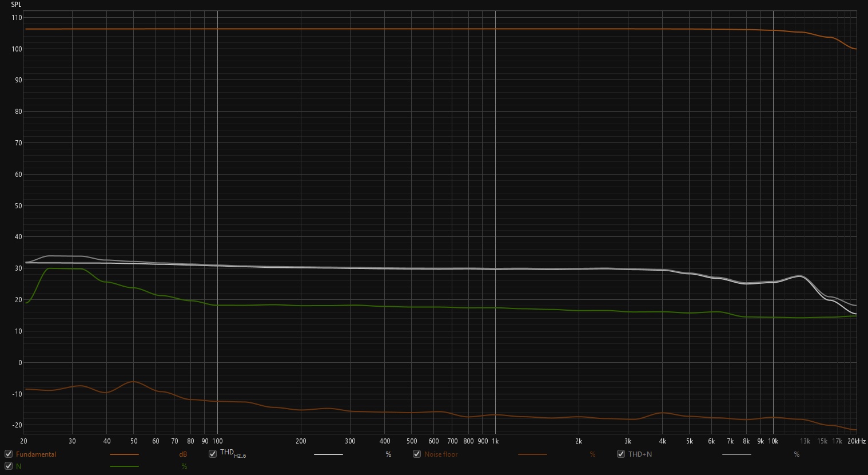Image resolution: width=868 pixels, height=475 pixels.
Task: Click the green N line swatch
Action: 124,466
